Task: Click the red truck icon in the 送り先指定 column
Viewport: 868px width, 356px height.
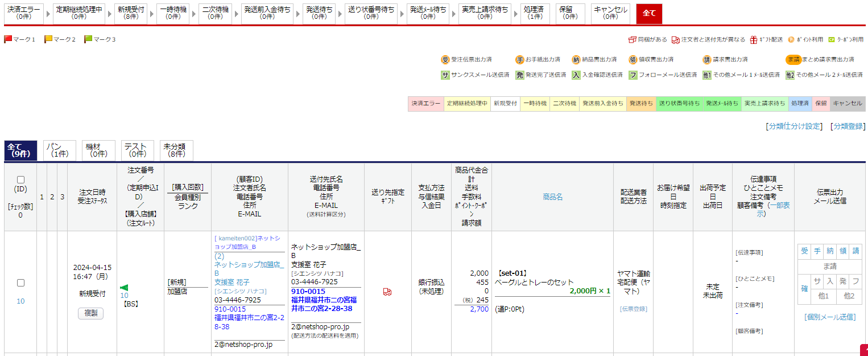Action: (x=387, y=292)
